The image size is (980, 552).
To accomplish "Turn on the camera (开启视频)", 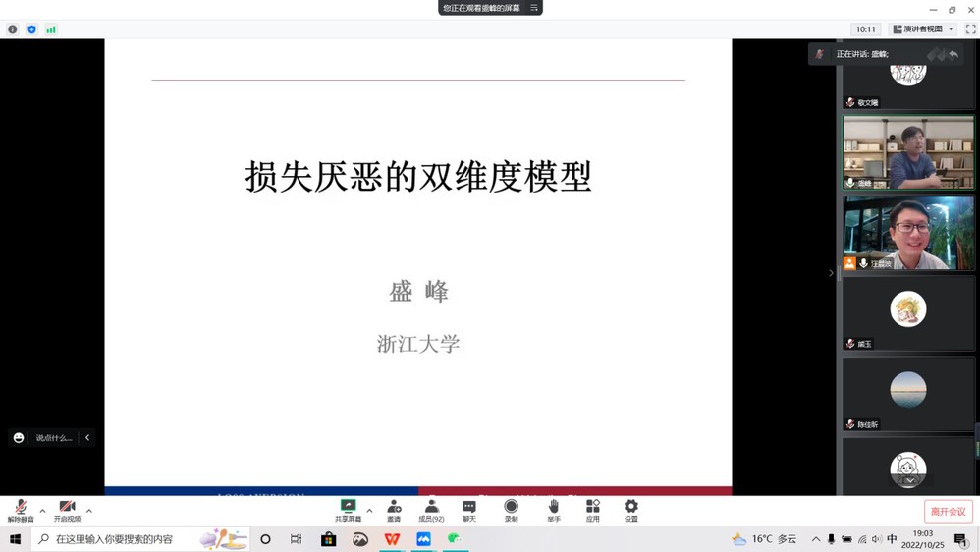I will click(67, 510).
